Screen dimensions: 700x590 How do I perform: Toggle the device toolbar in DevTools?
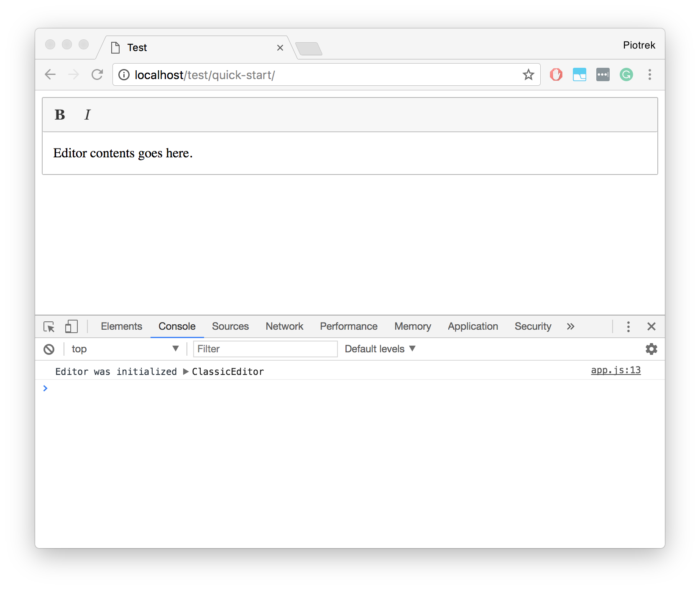click(71, 327)
